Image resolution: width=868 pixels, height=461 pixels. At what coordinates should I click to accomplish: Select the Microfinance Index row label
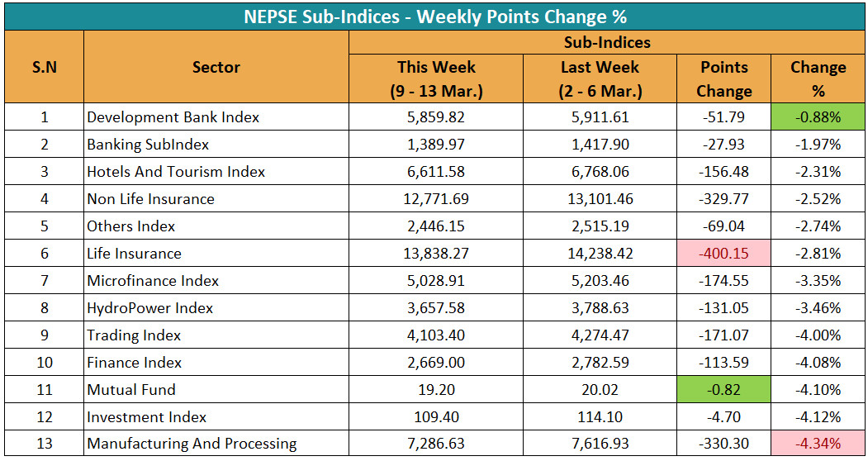(x=153, y=281)
